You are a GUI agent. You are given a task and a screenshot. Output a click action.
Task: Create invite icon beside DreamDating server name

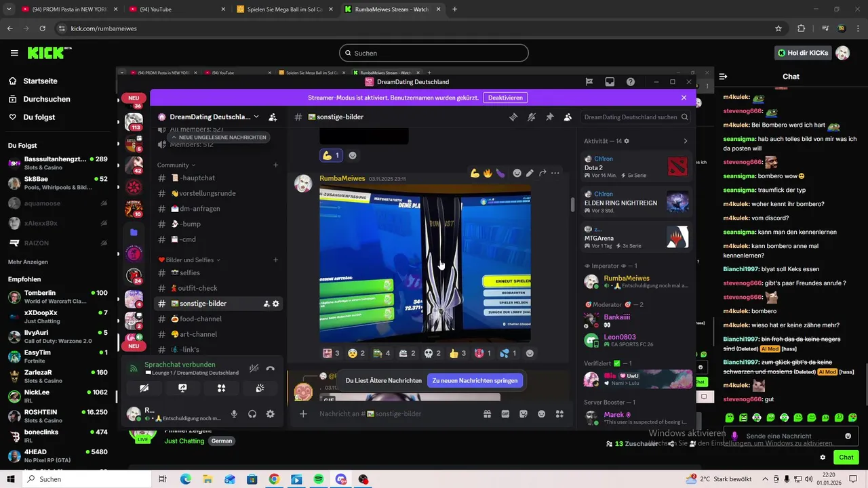click(x=273, y=117)
